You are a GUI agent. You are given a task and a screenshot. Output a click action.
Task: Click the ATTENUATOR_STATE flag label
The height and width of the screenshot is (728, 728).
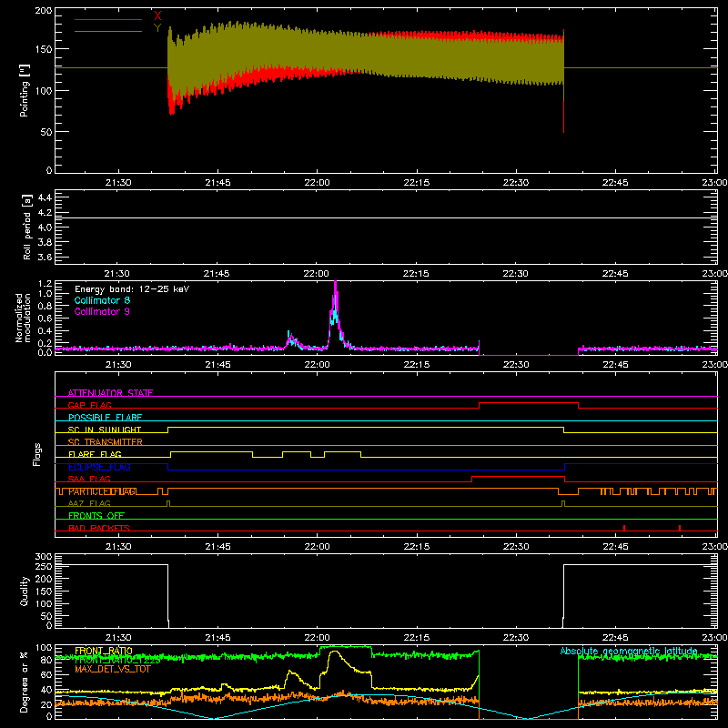pos(110,393)
